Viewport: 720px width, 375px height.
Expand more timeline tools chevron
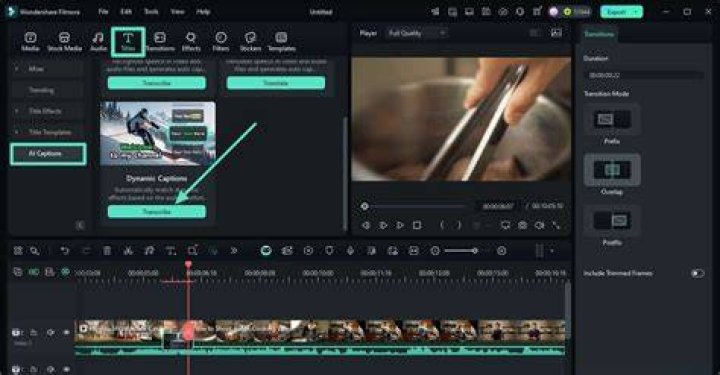tap(234, 251)
